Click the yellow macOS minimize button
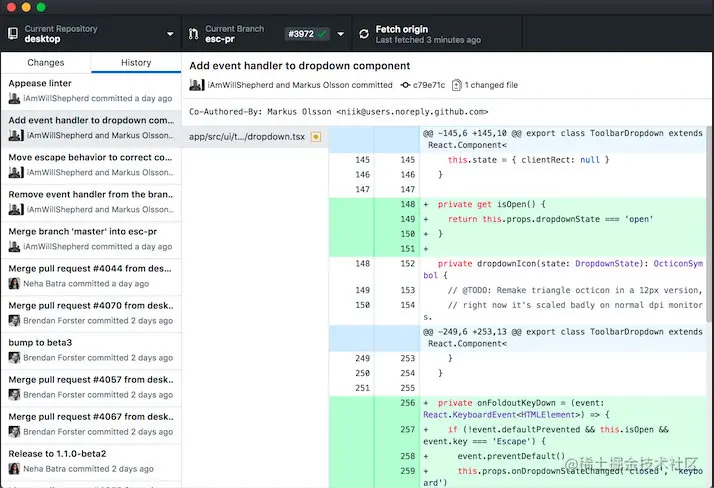Viewport: 714px width, 488px height. [x=26, y=6]
